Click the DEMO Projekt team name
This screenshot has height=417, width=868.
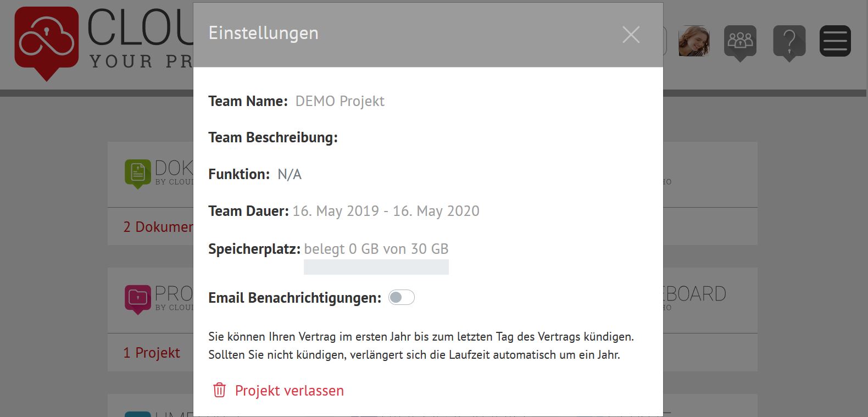[340, 101]
